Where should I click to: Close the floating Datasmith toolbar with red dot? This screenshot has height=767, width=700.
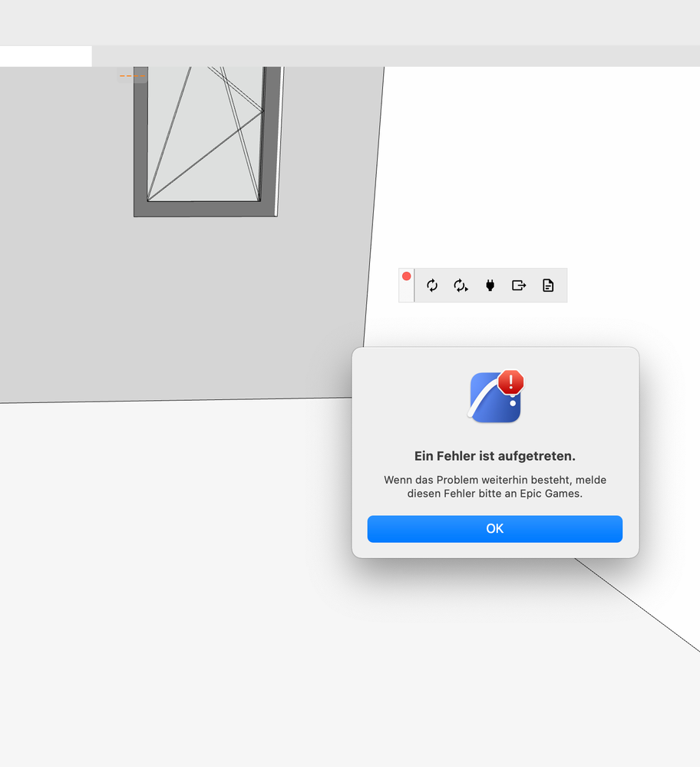click(406, 276)
